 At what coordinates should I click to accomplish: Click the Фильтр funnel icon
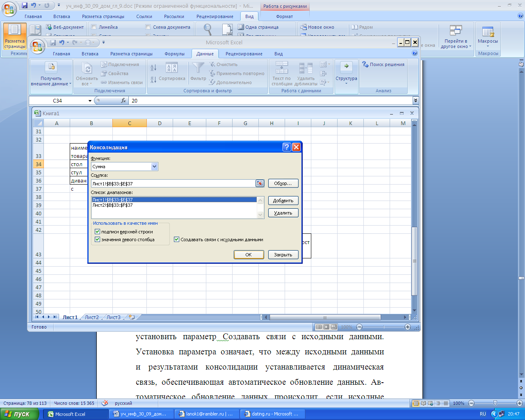coord(198,68)
